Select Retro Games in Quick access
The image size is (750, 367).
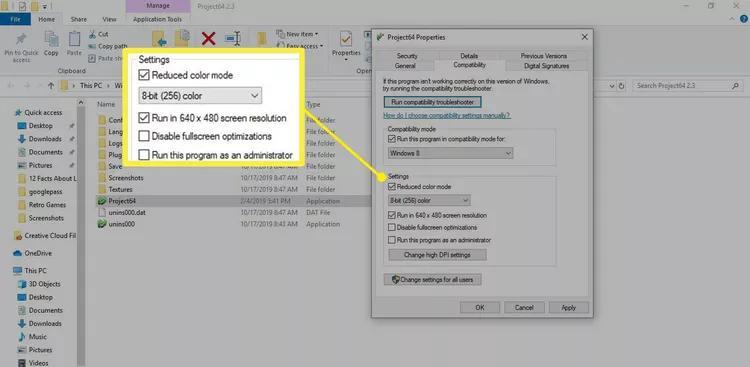[47, 205]
